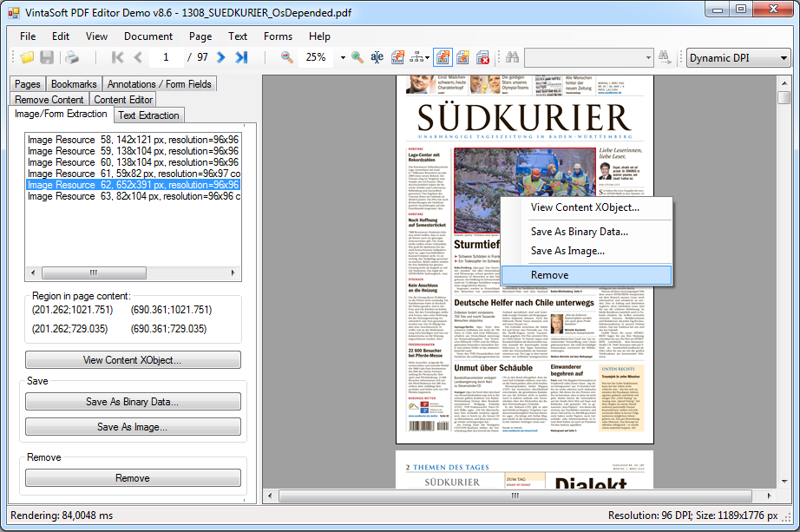Click the Find next binoculars arrow icon
Viewport: 800px width, 532px height.
pos(665,57)
